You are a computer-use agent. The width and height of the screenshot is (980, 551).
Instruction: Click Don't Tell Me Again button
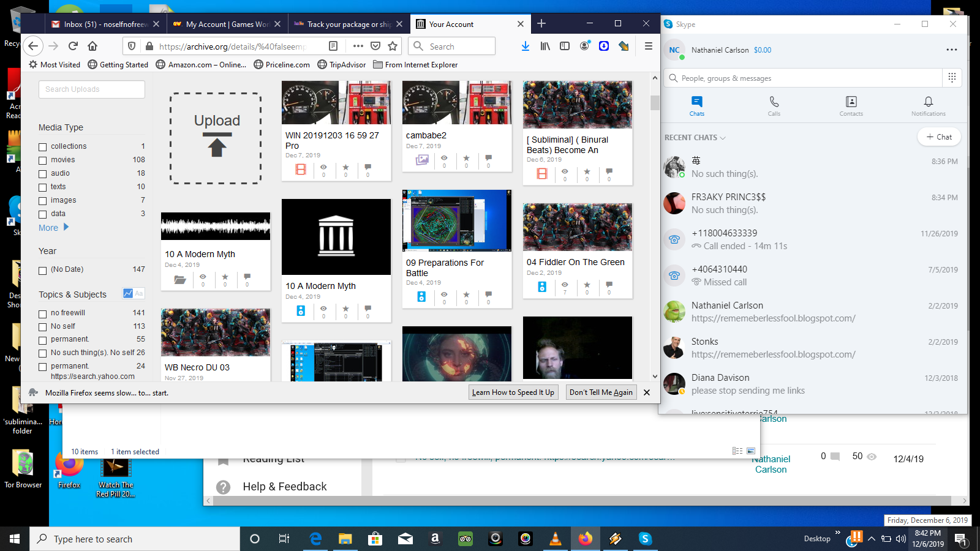(x=601, y=392)
